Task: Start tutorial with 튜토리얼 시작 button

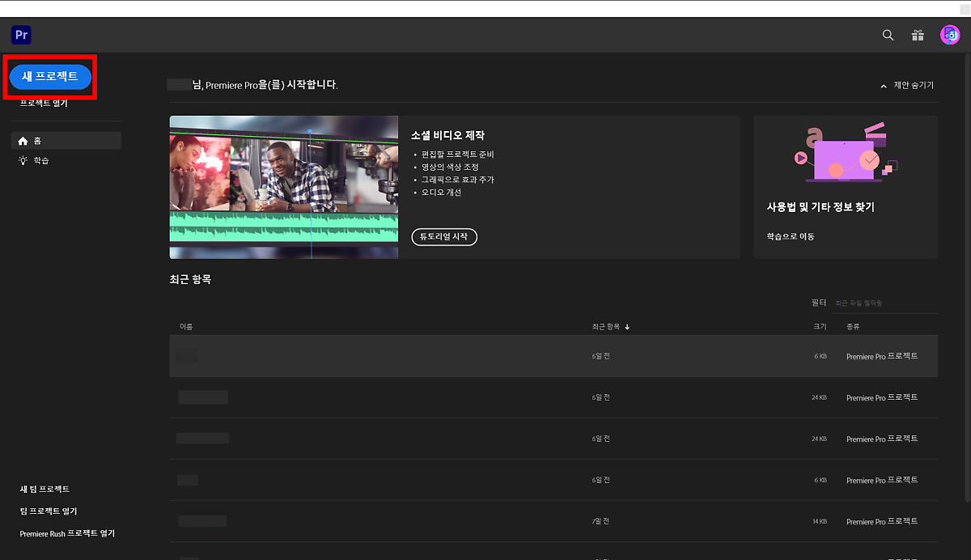Action: (x=444, y=236)
